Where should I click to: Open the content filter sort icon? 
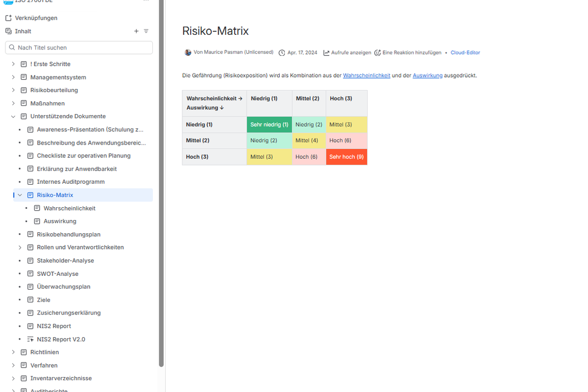(x=146, y=31)
